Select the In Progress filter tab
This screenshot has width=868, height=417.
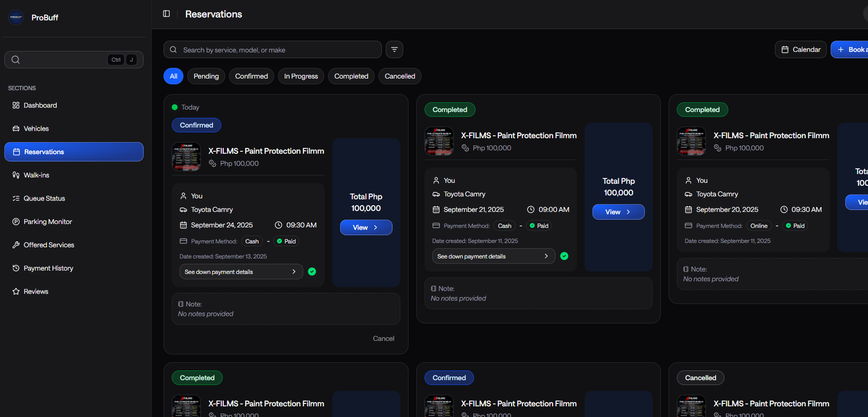coord(301,76)
